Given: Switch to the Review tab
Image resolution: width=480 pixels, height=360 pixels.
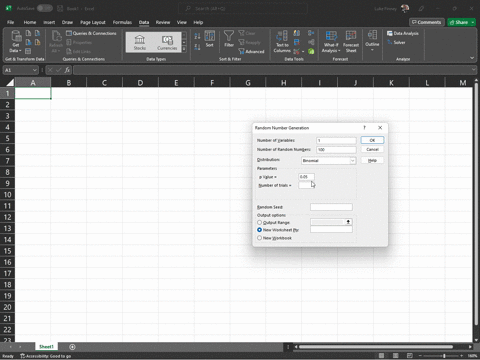Looking at the screenshot, I should pyautogui.click(x=163, y=22).
